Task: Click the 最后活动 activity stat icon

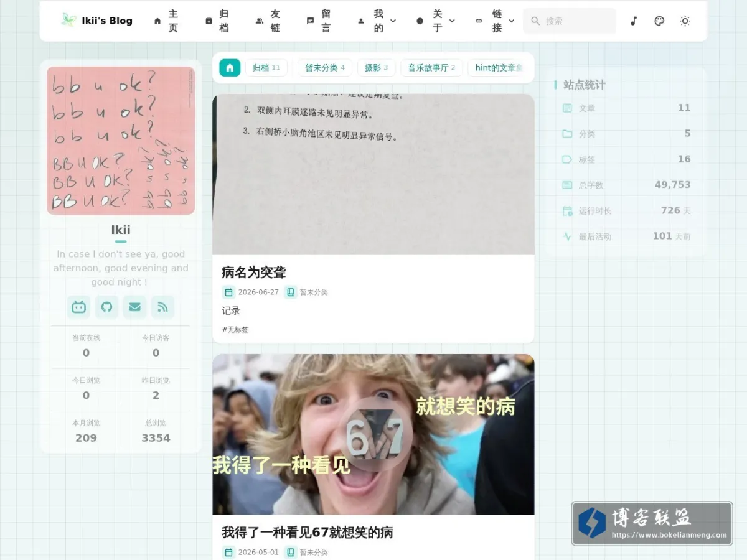Action: 567,236
